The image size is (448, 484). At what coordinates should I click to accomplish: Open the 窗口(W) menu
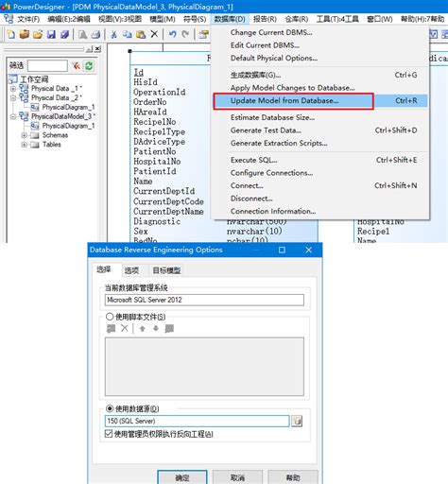[x=380, y=19]
